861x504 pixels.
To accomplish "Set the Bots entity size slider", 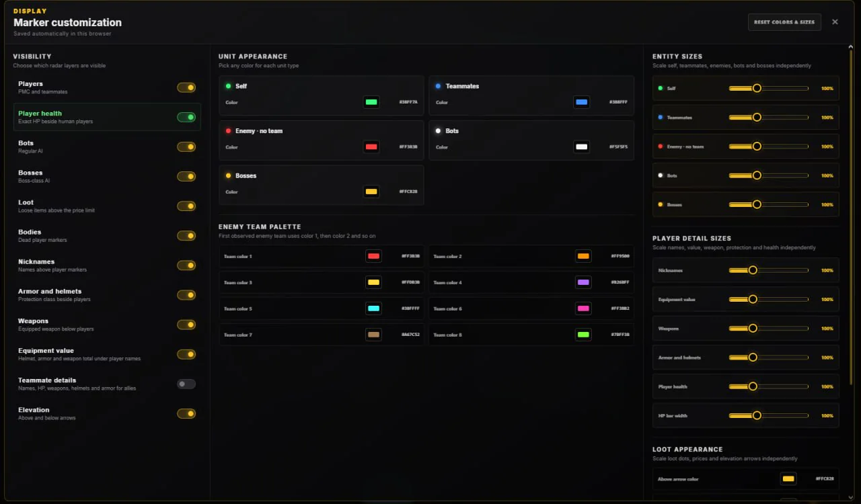I will (769, 175).
